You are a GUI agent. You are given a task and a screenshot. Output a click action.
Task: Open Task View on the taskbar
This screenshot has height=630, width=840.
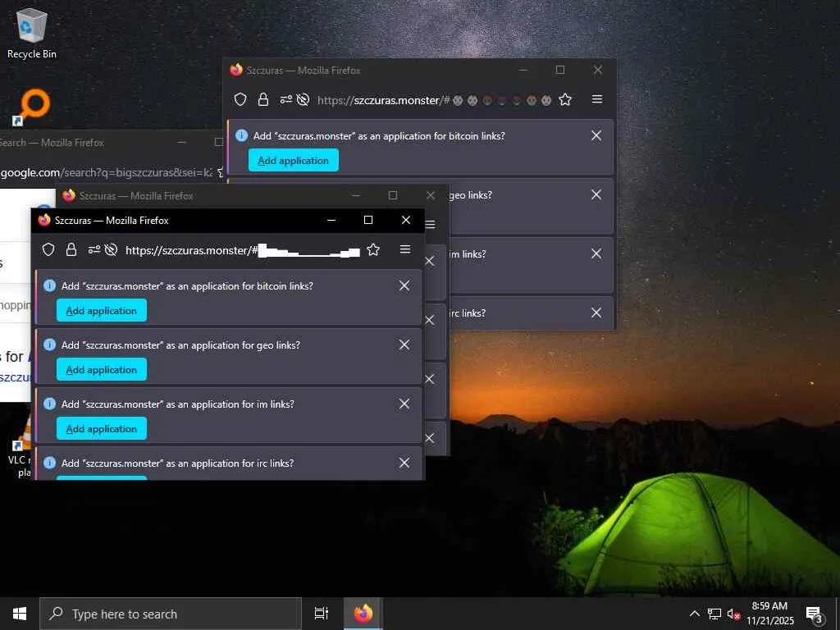322,614
